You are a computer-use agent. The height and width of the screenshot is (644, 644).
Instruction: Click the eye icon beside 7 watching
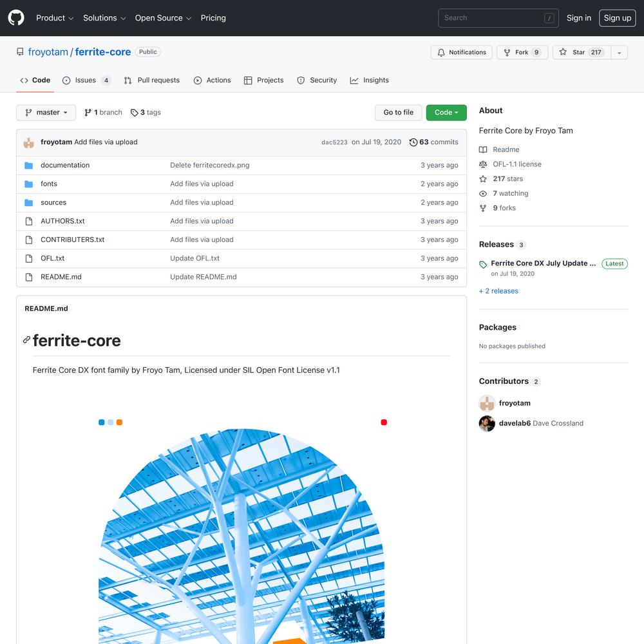(483, 193)
